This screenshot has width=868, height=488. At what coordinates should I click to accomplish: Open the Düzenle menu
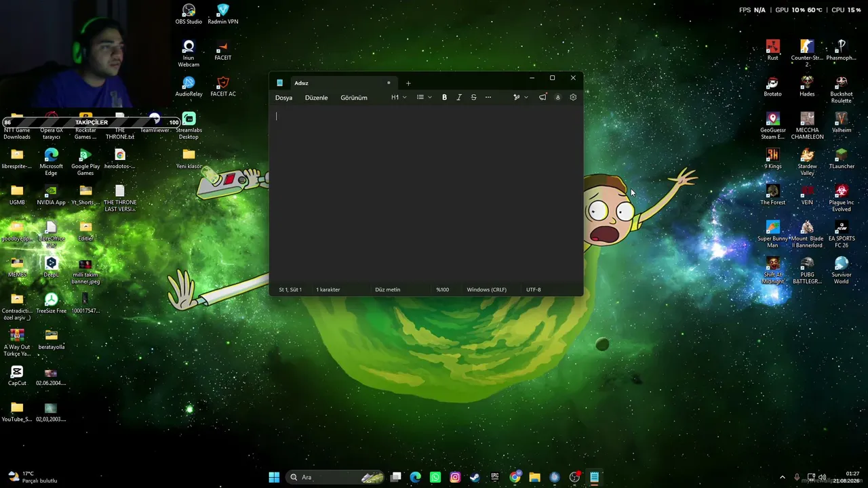point(316,98)
